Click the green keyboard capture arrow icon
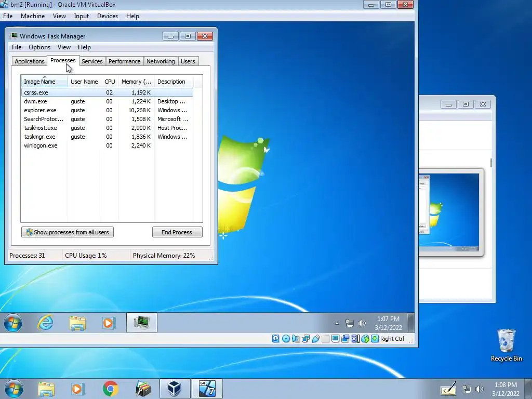Screen dimensions: 532x399 pyautogui.click(x=375, y=339)
